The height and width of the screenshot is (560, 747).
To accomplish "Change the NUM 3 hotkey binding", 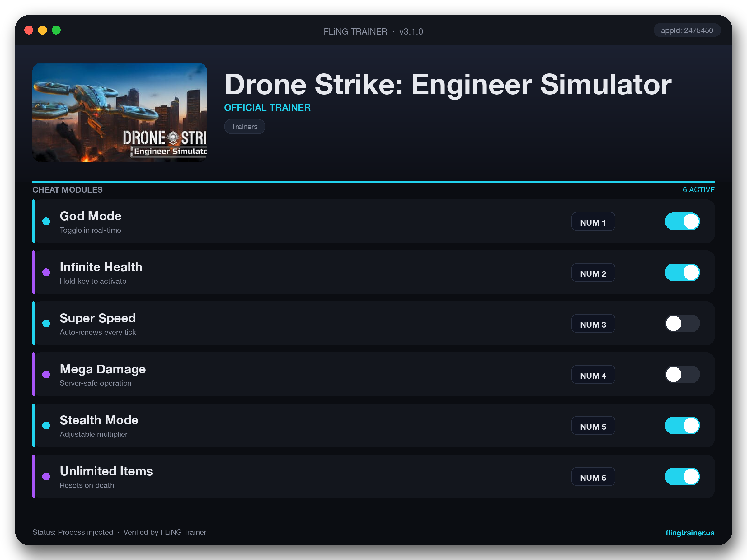I will 593,323.
